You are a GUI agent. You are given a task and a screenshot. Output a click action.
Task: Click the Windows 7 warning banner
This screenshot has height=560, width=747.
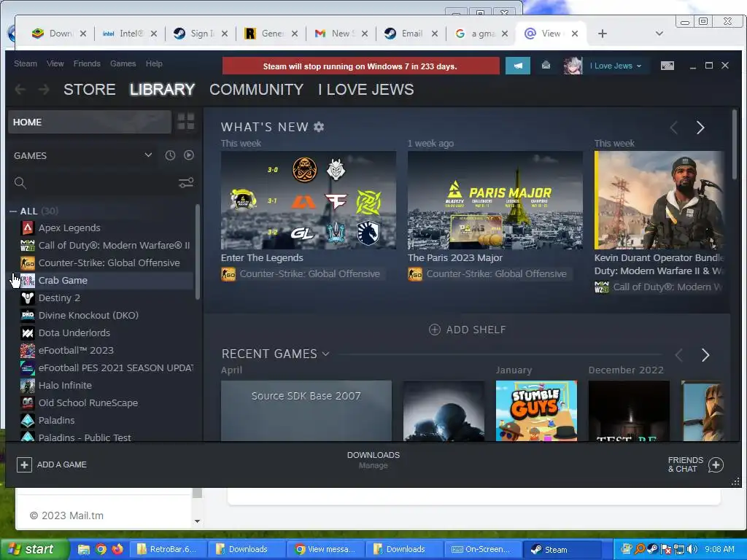pyautogui.click(x=360, y=66)
